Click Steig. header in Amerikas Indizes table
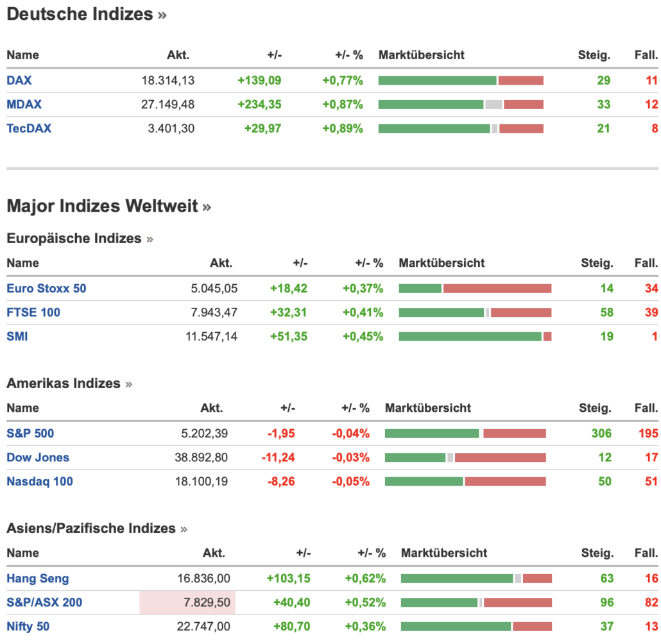This screenshot has width=661, height=644. point(595,408)
